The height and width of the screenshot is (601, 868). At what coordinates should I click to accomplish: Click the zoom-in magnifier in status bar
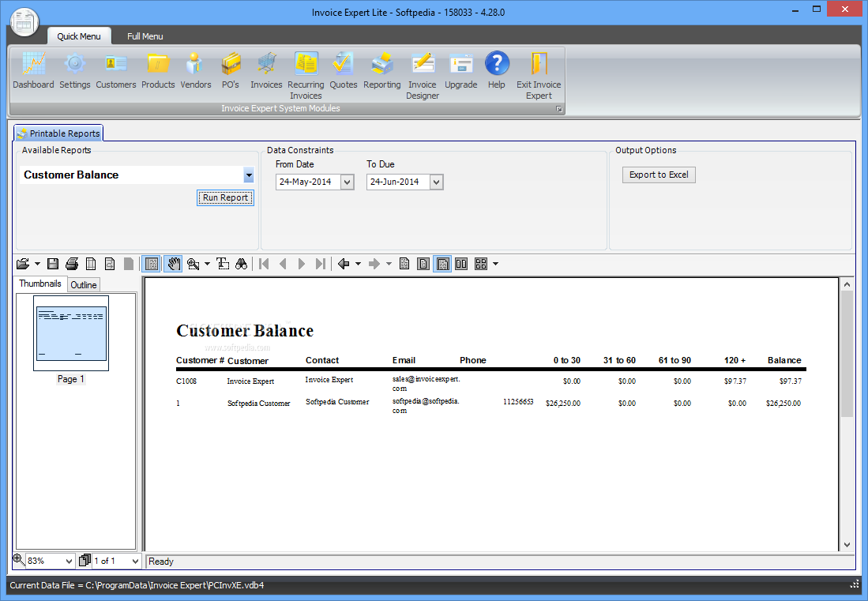(18, 560)
